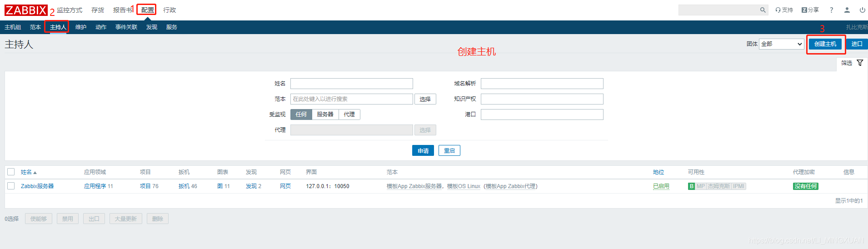868x249 pixels.
Task: Open the help question mark icon
Action: click(831, 10)
